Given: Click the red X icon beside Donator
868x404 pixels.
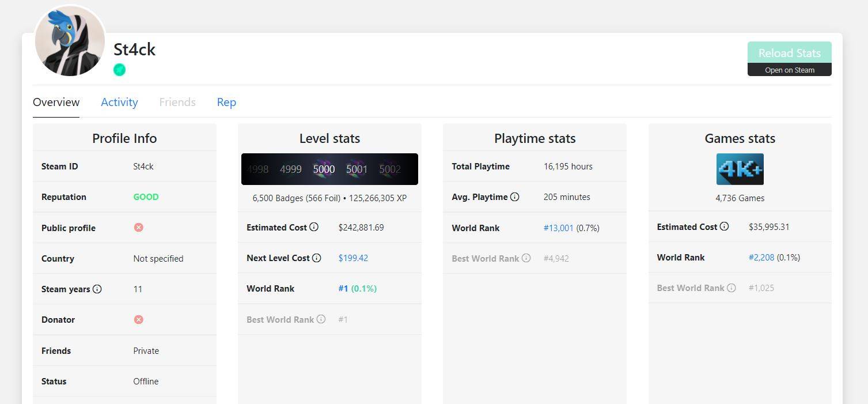Looking at the screenshot, I should click(x=138, y=319).
